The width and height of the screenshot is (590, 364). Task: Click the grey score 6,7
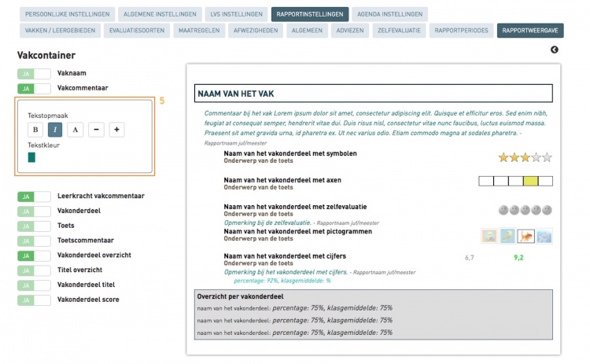click(x=469, y=258)
